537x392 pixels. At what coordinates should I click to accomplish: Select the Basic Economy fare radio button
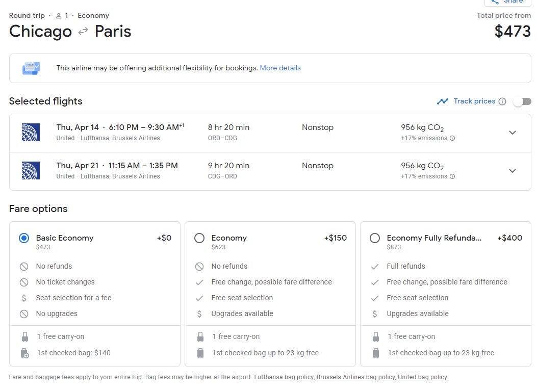(24, 238)
